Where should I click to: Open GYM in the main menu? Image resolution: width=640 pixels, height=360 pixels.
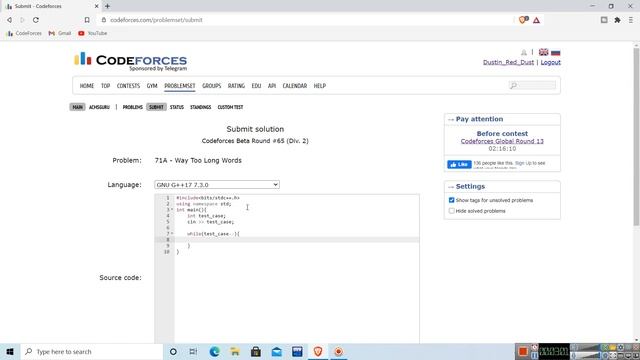tap(152, 86)
